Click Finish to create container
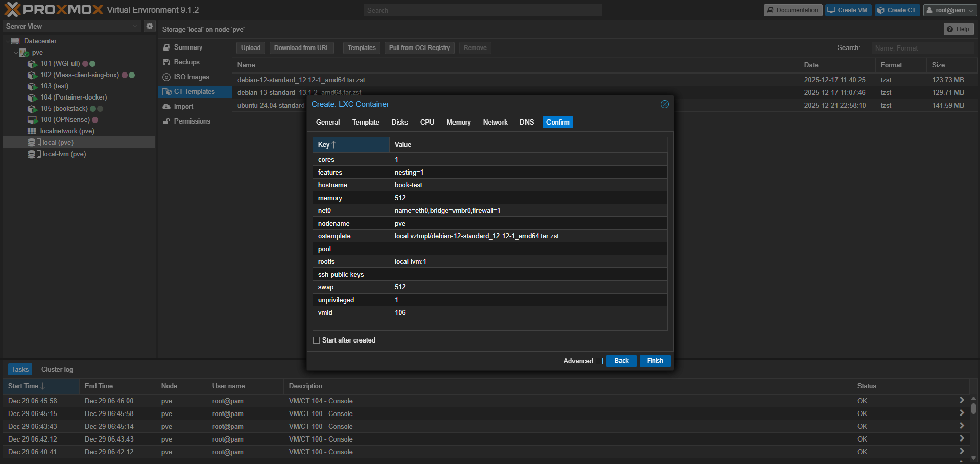This screenshot has width=980, height=464. pyautogui.click(x=655, y=361)
